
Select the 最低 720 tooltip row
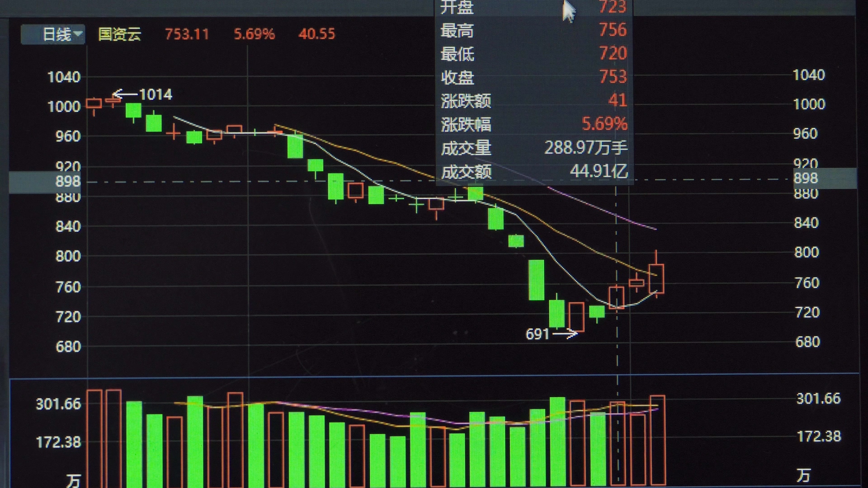pyautogui.click(x=533, y=54)
